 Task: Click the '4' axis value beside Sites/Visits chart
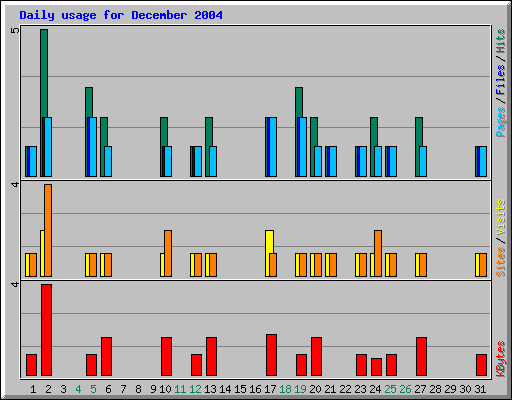pos(15,184)
